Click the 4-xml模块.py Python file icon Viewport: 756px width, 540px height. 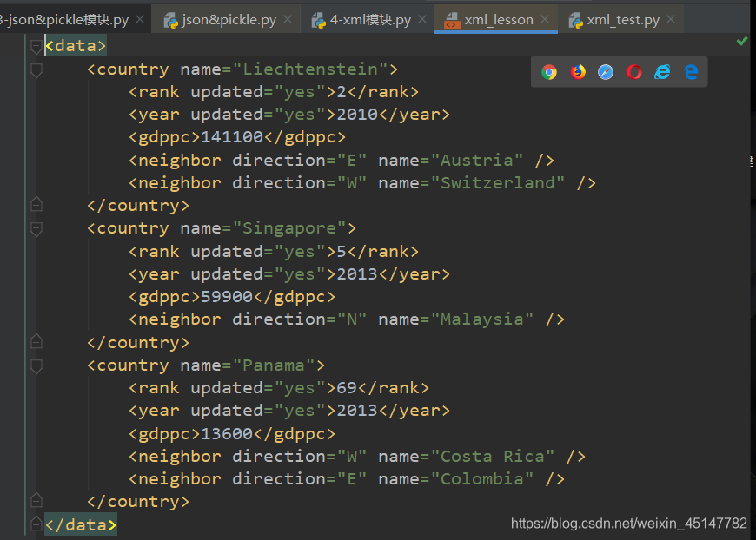[318, 20]
